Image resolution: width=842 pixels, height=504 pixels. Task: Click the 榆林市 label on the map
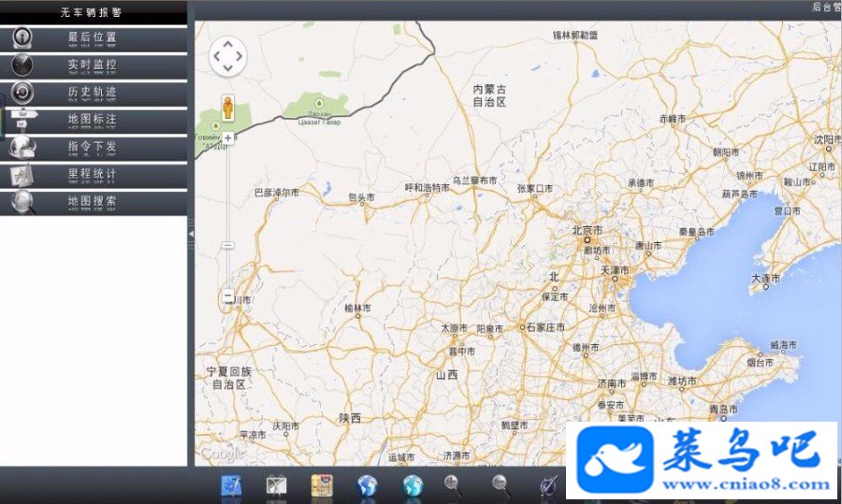pyautogui.click(x=357, y=308)
